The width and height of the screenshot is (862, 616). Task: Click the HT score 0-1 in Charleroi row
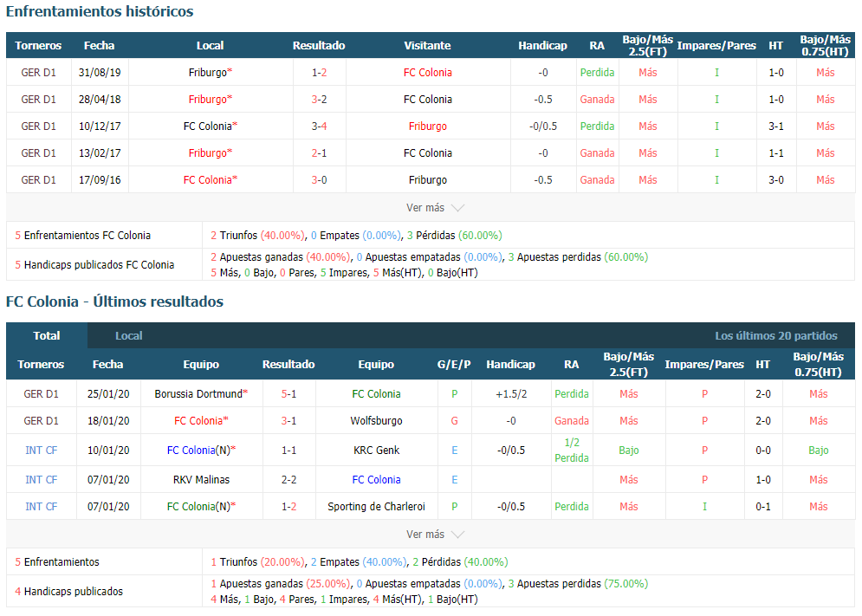click(x=763, y=507)
